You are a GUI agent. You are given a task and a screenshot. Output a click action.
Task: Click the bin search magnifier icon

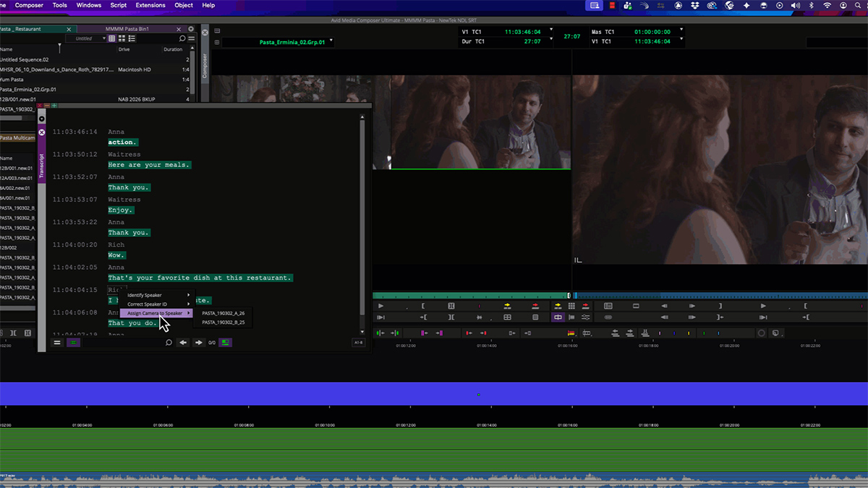pyautogui.click(x=182, y=38)
